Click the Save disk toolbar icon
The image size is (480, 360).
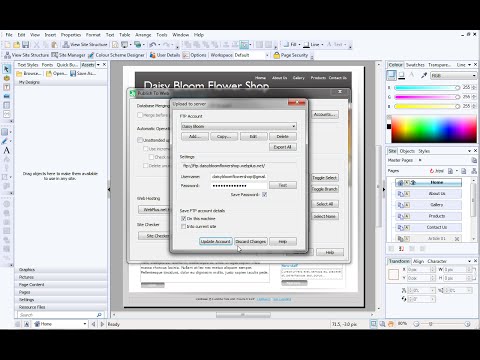pyautogui.click(x=26, y=45)
